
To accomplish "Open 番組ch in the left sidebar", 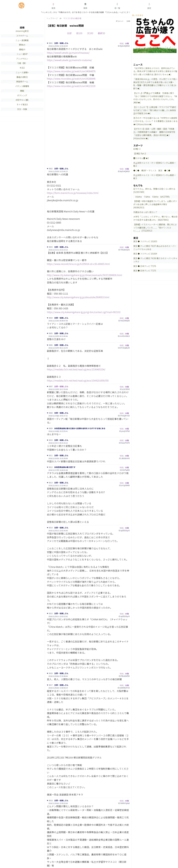I will [22, 49].
